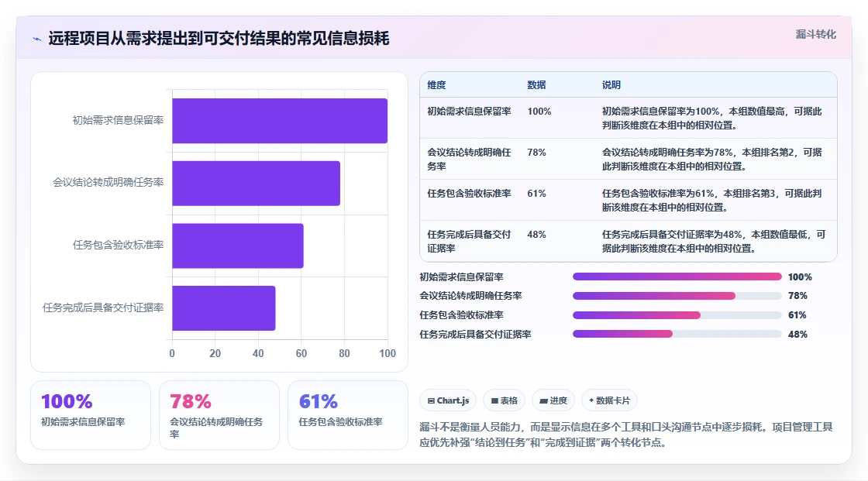Click the summary paragraph starting 漏斗不是衡量人员能力
This screenshot has height=481, width=868.
[x=626, y=435]
